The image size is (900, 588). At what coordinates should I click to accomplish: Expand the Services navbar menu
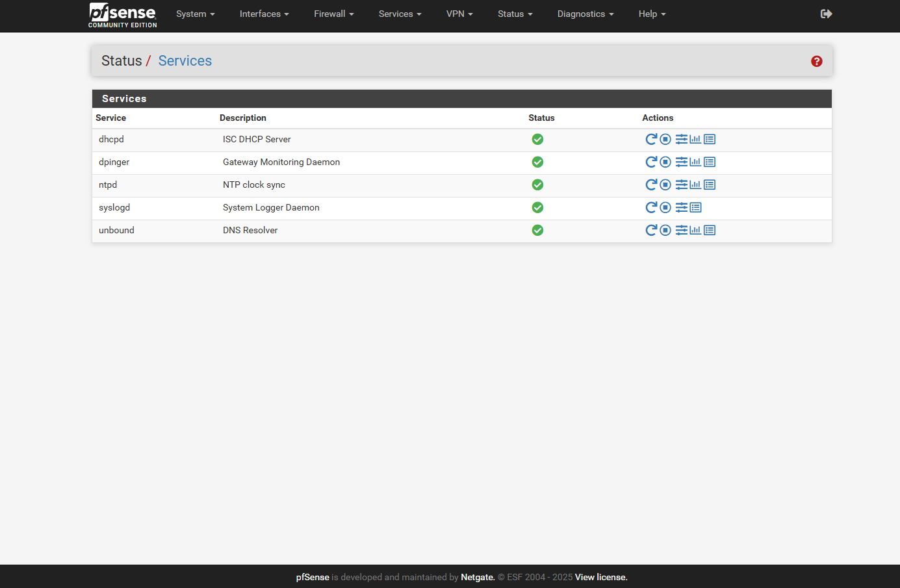pyautogui.click(x=400, y=14)
